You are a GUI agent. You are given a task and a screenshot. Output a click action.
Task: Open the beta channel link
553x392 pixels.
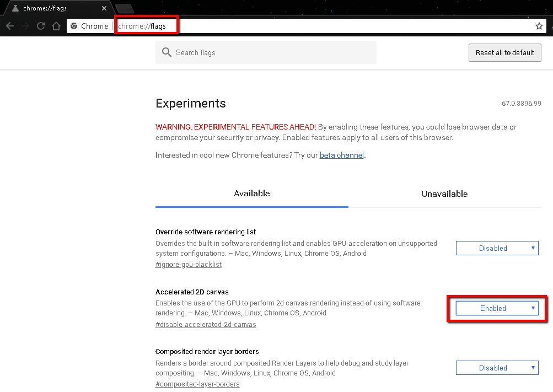click(341, 155)
